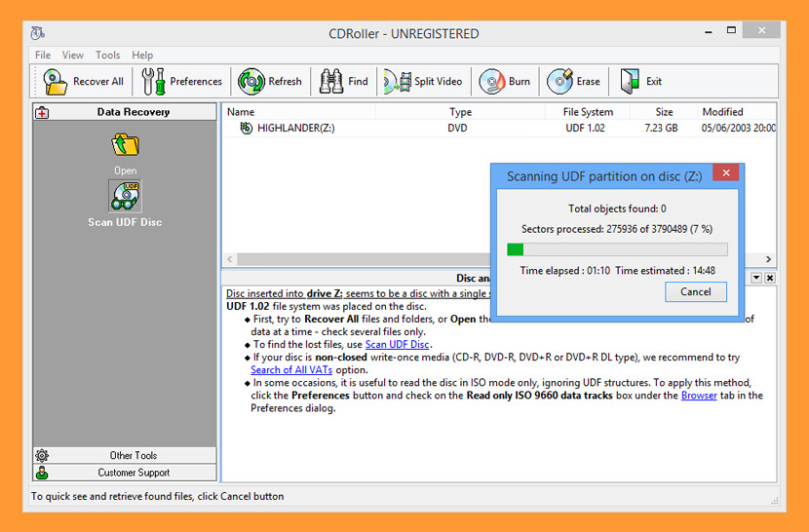This screenshot has width=809, height=532.
Task: Click the HIGHLANDER disc icon in list
Action: coord(246,128)
